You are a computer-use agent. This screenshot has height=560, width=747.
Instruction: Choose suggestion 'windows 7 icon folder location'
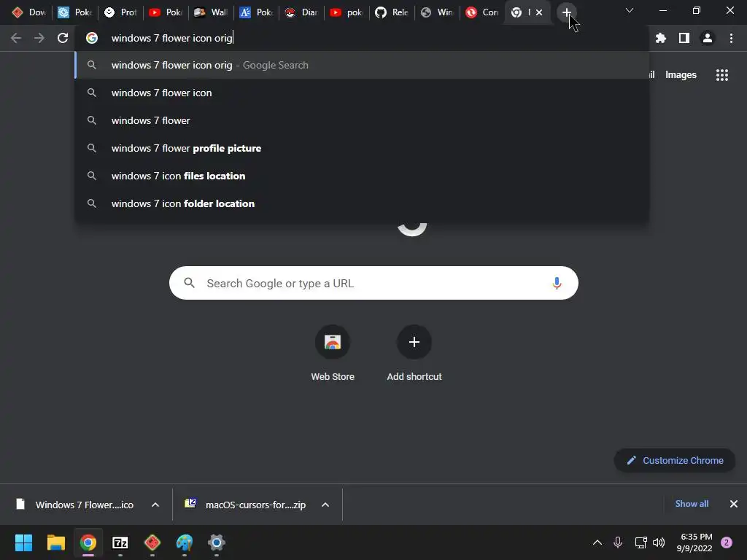(362, 203)
